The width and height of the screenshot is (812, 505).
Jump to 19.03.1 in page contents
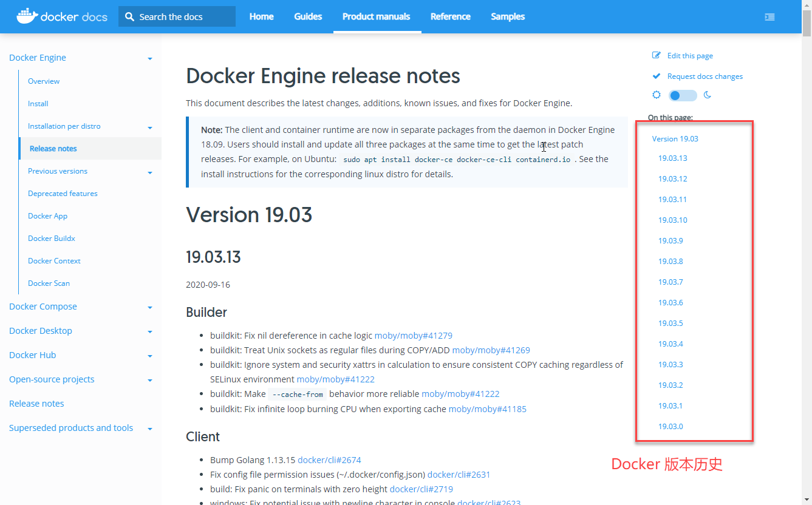click(670, 406)
